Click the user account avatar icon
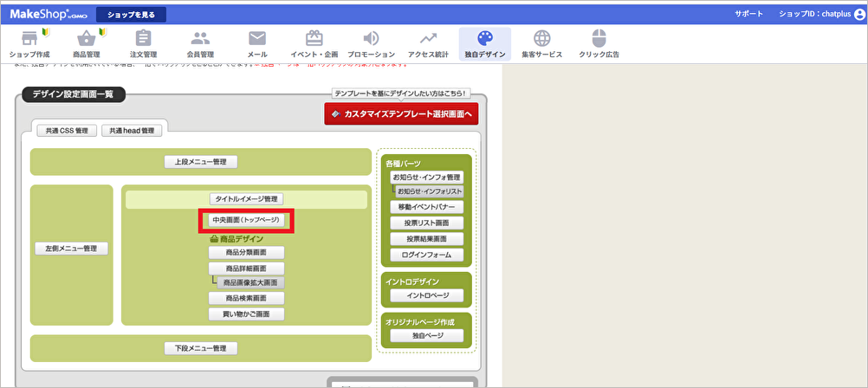This screenshot has width=868, height=388. click(859, 15)
